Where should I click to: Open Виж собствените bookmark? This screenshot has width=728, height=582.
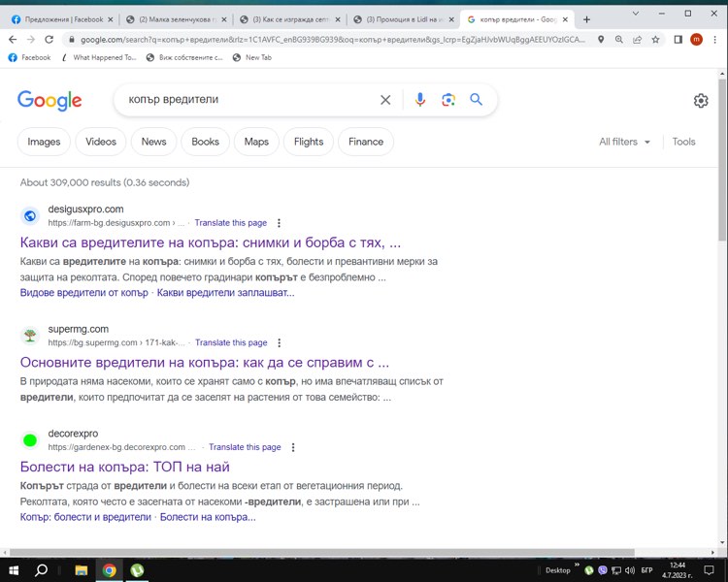[x=184, y=57]
